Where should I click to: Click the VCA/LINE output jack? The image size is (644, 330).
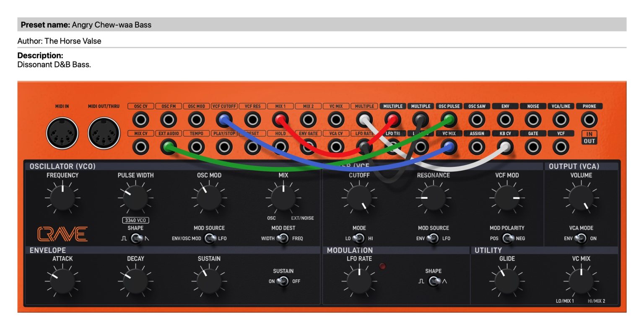(561, 120)
